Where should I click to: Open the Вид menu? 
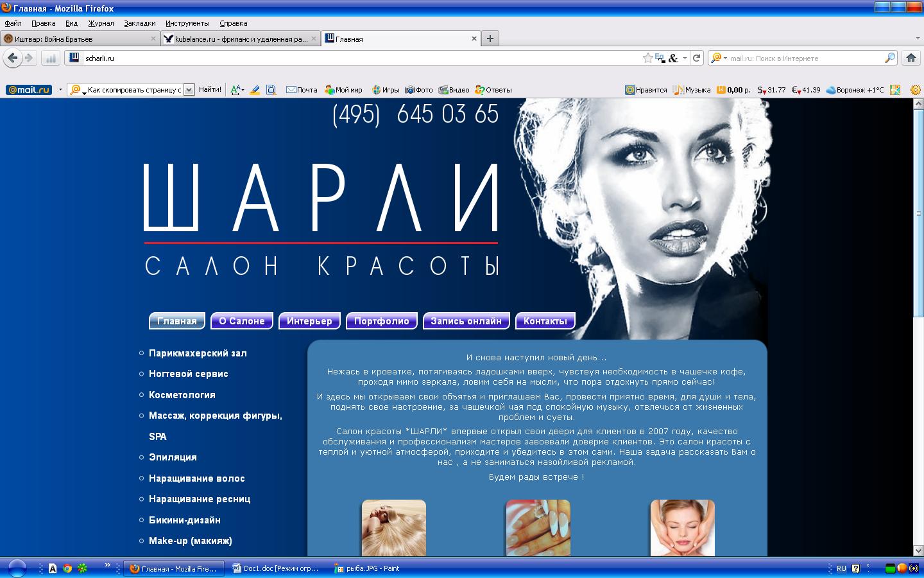point(71,23)
